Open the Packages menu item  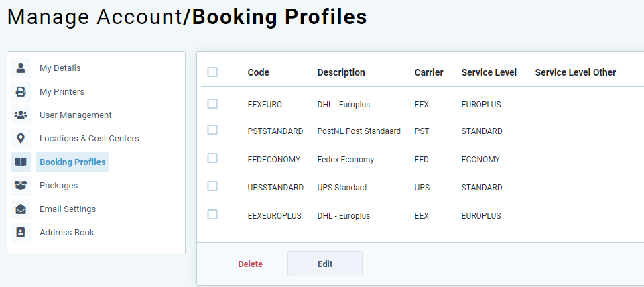click(x=59, y=186)
